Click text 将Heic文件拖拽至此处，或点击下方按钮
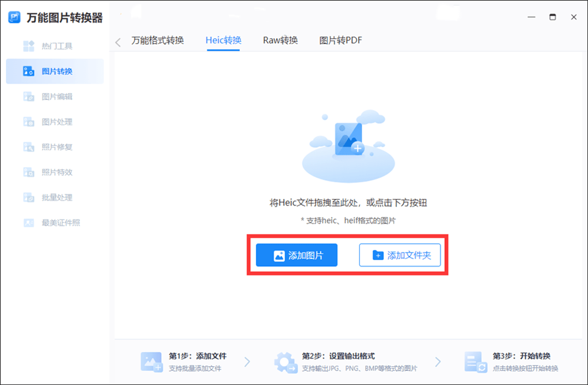Screen dimensions: 588x385 pyautogui.click(x=348, y=203)
